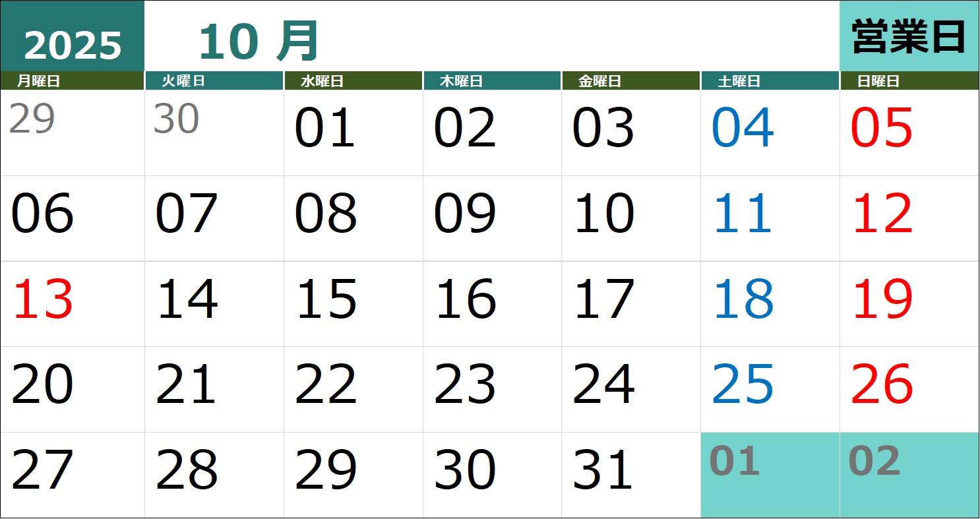
Task: Pick the blue Saturday date 18
Action: click(743, 299)
